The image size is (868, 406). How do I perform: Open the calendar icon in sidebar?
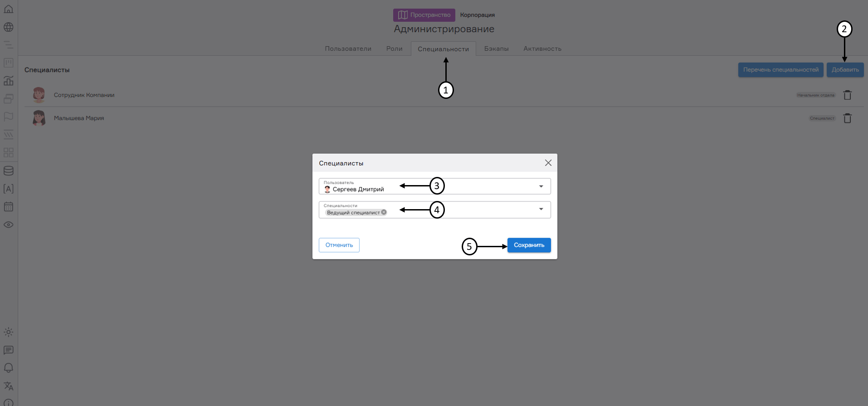click(x=9, y=207)
